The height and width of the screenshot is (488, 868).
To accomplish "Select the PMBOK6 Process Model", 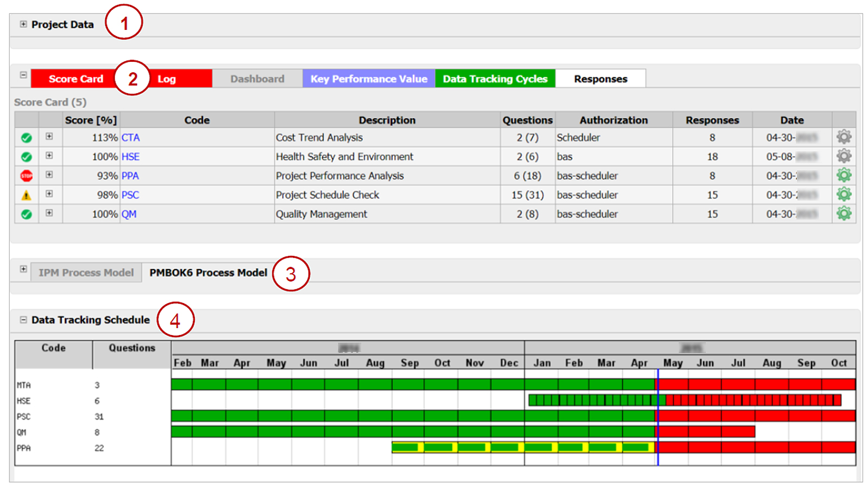I will tap(207, 272).
